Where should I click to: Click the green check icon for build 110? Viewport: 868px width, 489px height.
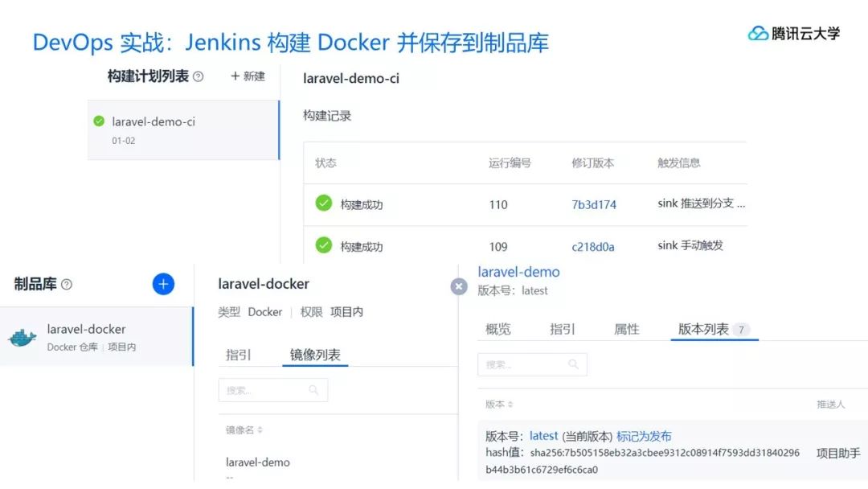tap(324, 203)
